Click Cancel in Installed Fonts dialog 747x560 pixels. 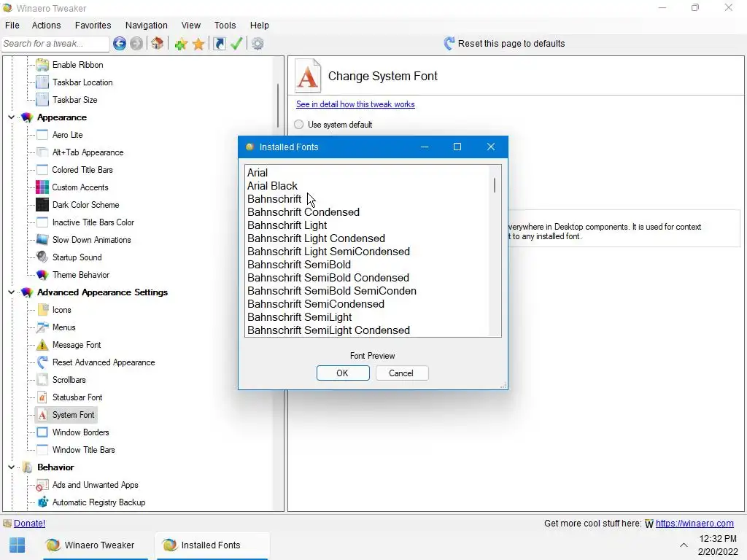[402, 373]
